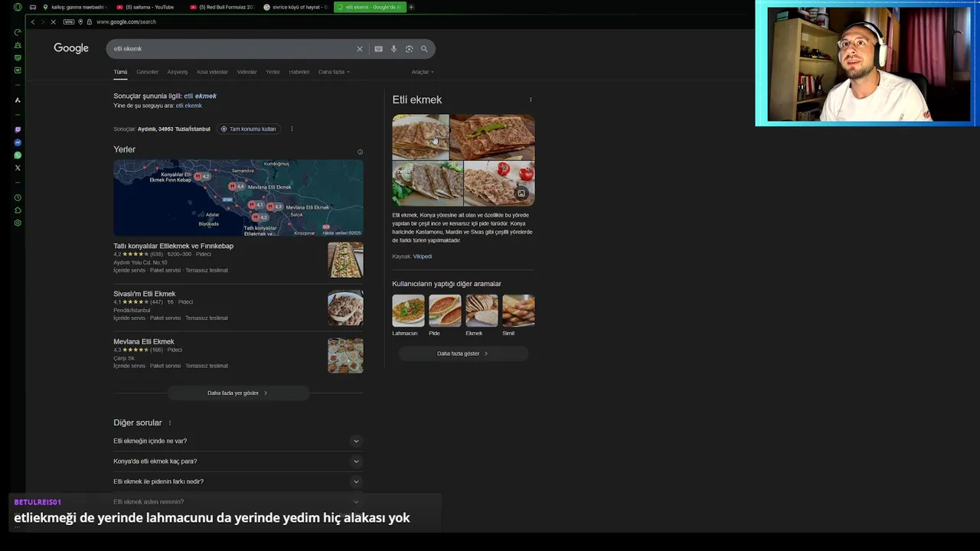Open Tatlı konyalılar Etliekmek ve Fırınkebap

pos(173,246)
